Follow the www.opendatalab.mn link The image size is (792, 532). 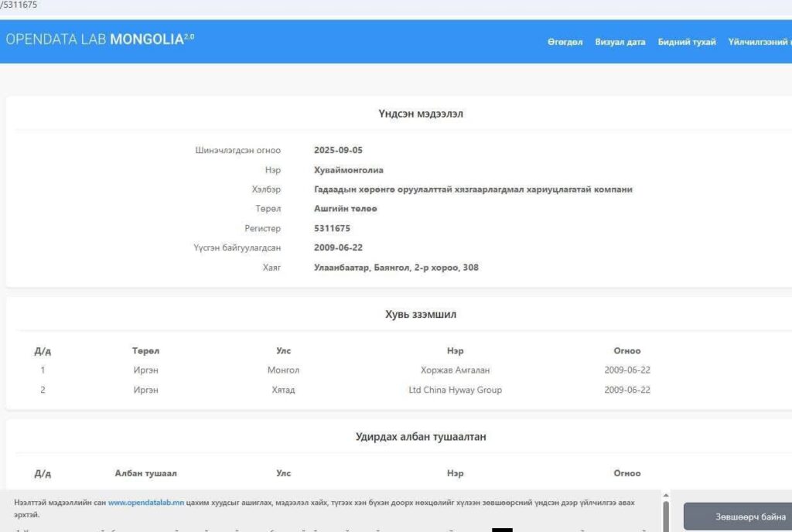coord(146,503)
